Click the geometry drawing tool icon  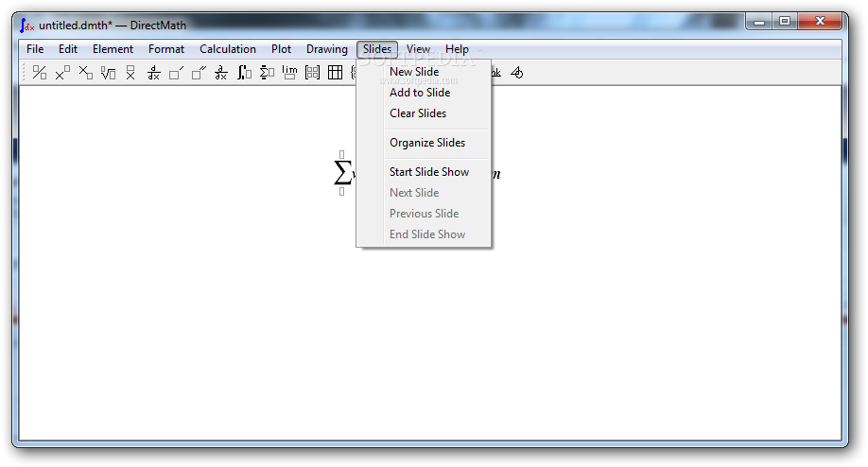coord(516,73)
